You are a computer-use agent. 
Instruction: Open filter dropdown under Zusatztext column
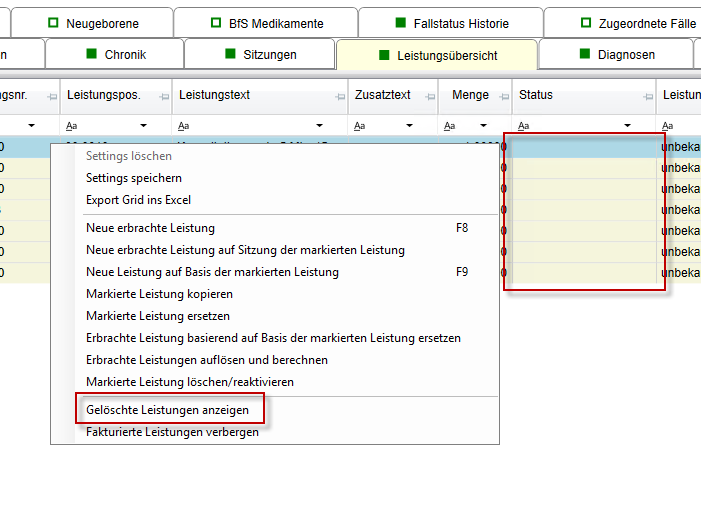(409, 126)
